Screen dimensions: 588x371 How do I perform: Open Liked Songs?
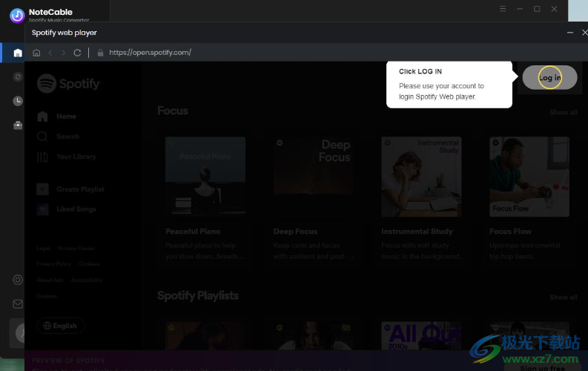pos(76,209)
